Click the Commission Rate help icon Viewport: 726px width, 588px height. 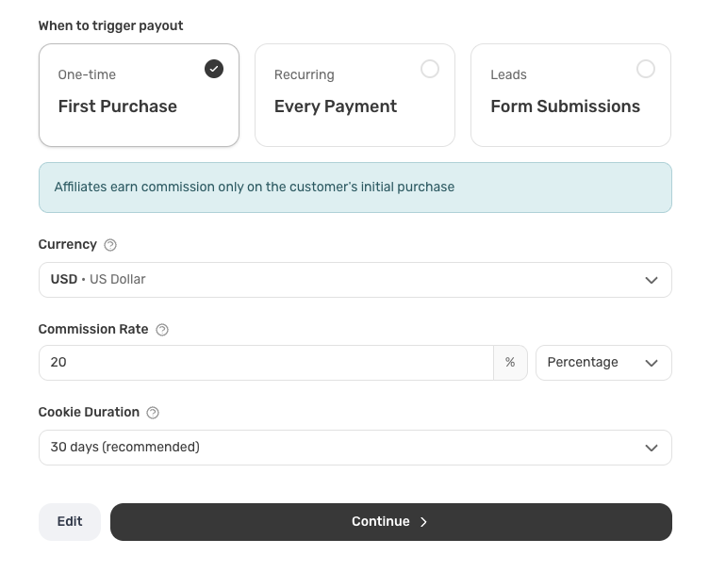pos(162,330)
